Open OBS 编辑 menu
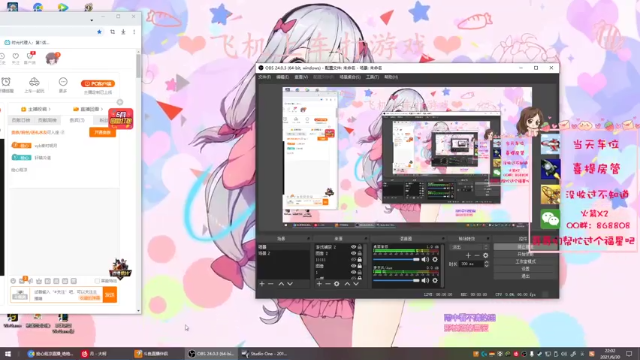This screenshot has height=360, width=640. point(282,77)
